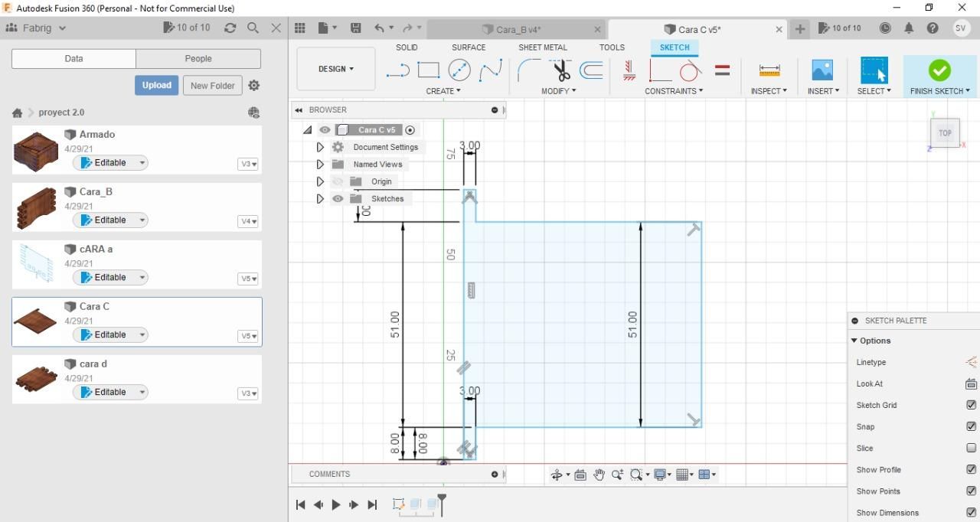Viewport: 980px width, 522px height.
Task: Click the Insert Image icon
Action: pos(822,70)
